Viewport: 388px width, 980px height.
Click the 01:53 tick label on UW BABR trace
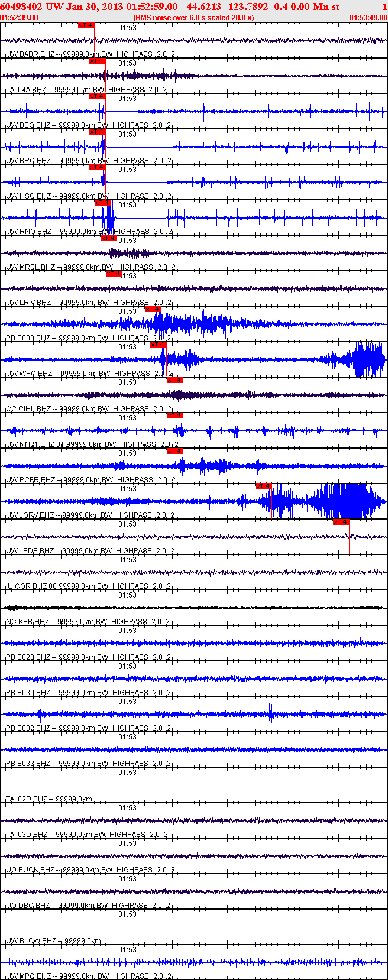tap(128, 28)
